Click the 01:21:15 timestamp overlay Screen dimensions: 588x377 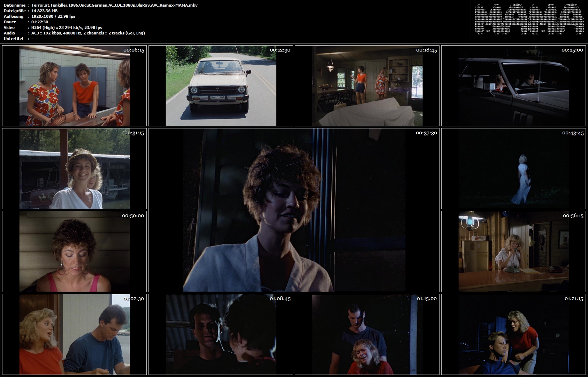(574, 299)
